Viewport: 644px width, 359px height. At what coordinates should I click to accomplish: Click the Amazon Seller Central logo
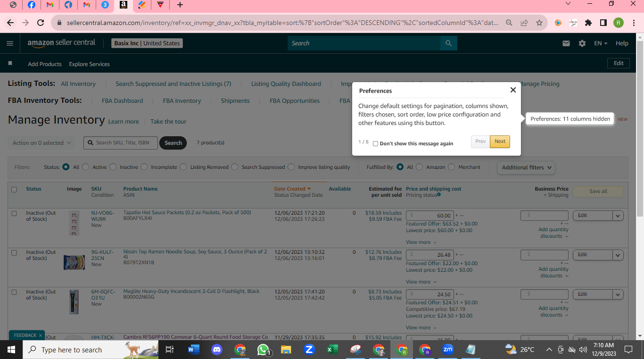(61, 43)
